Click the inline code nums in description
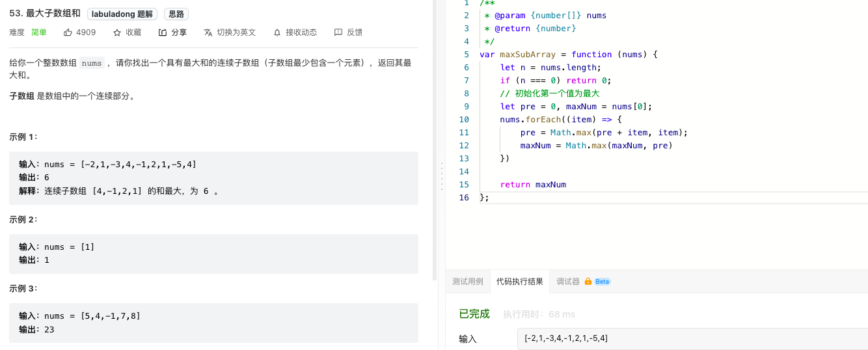 (x=92, y=63)
